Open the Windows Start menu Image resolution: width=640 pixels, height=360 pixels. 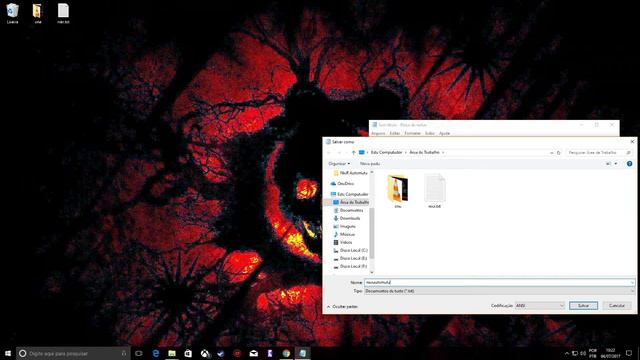8,353
